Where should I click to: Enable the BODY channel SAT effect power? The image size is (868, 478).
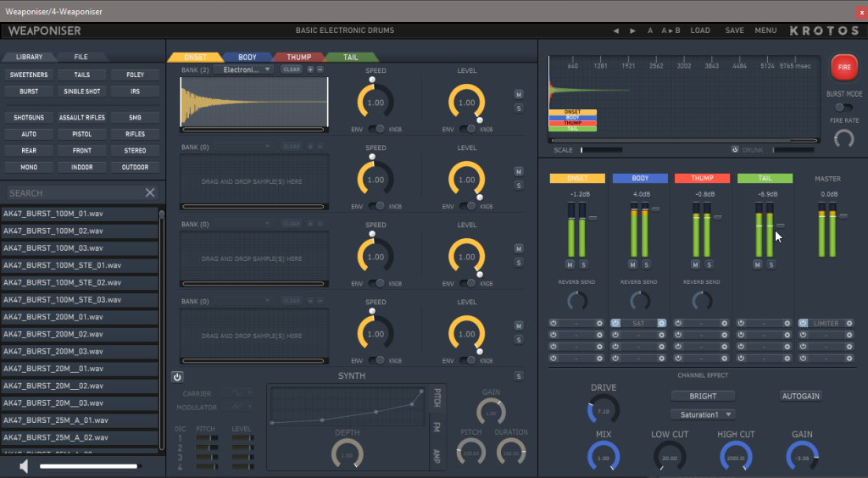615,323
